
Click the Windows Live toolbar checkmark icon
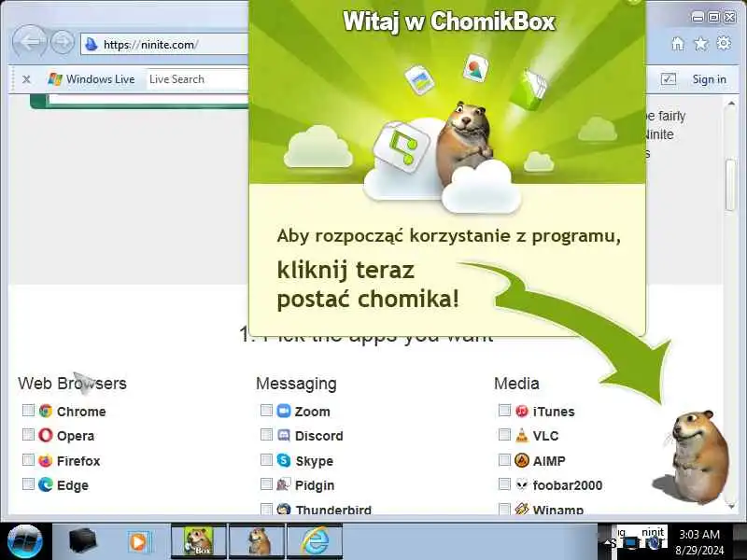tap(669, 79)
